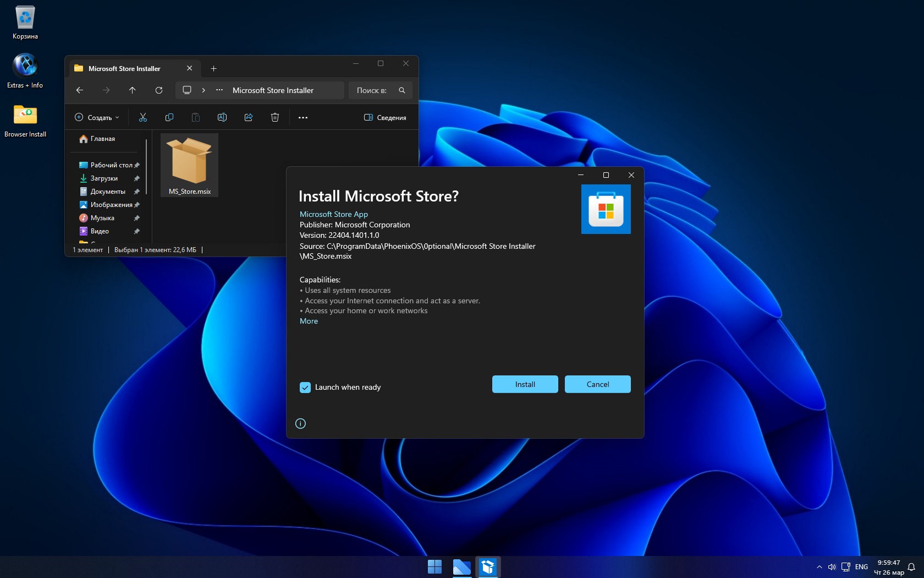Click the Share icon in Explorer toolbar
Viewport: 924px width, 578px height.
pos(249,117)
